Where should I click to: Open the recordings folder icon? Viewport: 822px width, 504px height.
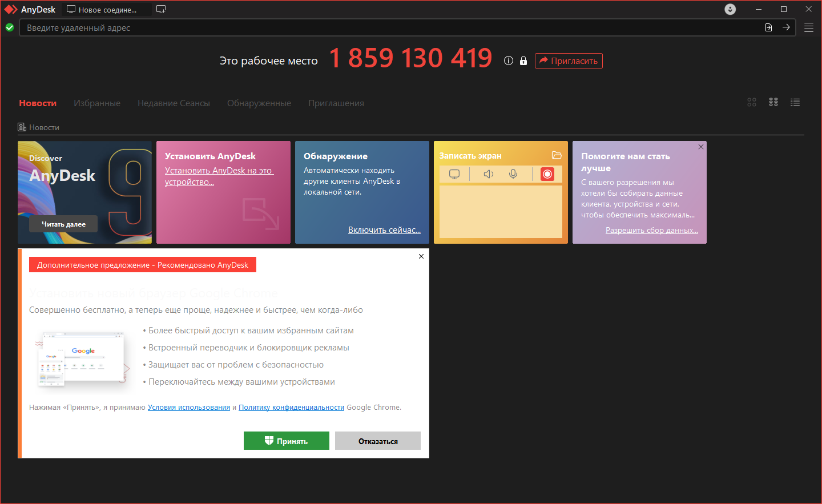(x=557, y=155)
